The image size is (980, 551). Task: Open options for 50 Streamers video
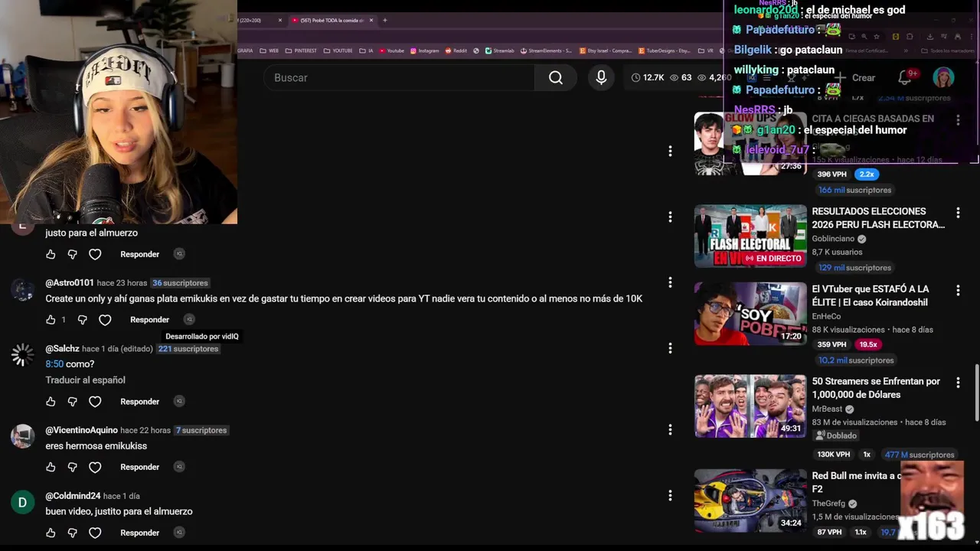958,382
